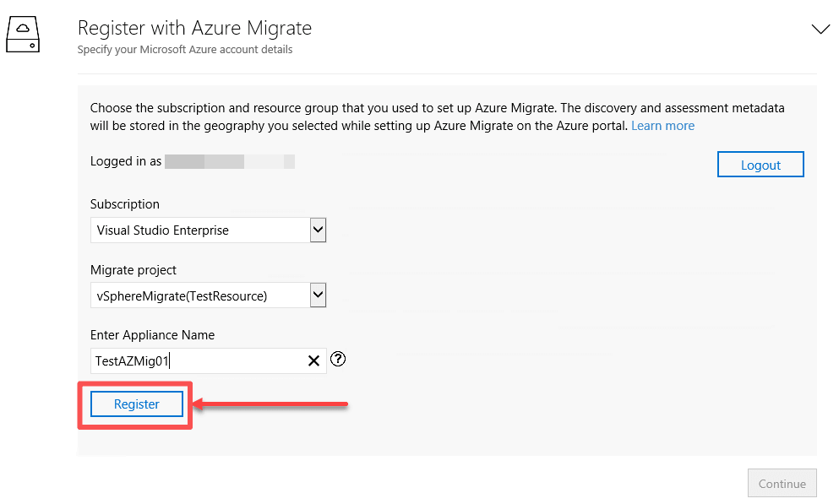
Task: Show help for appliance name question mark icon
Action: click(x=338, y=359)
